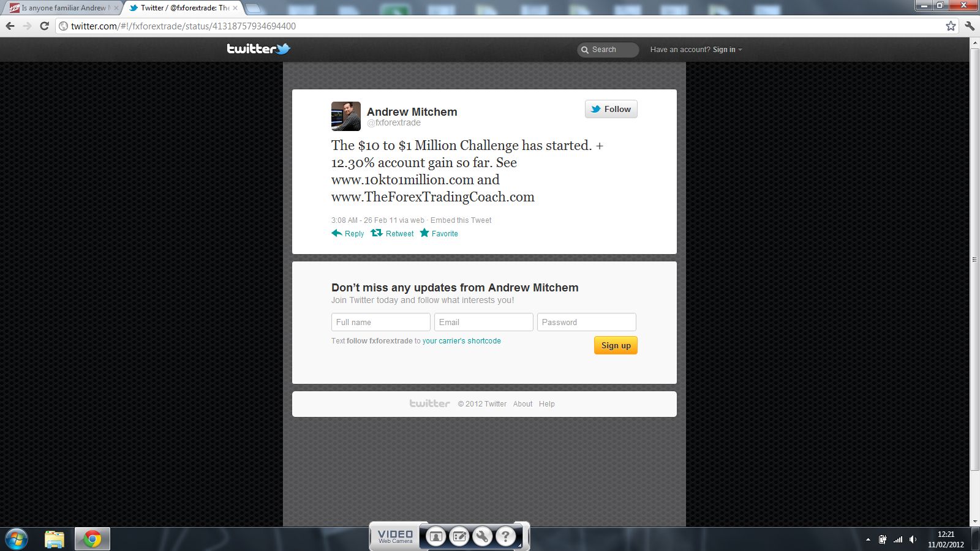Follow Andrew Mitchem
The width and height of the screenshot is (980, 551).
pos(611,109)
